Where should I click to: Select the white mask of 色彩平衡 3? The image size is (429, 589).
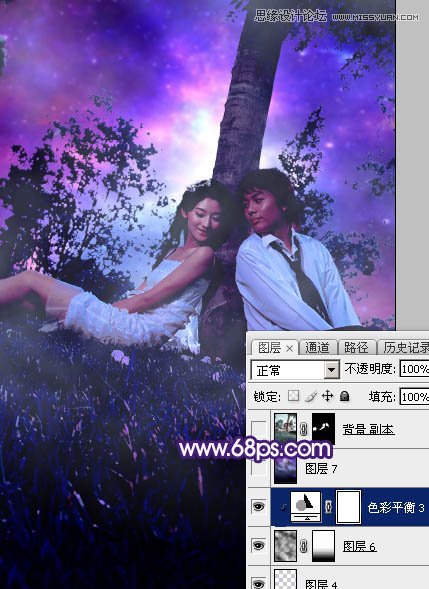(348, 506)
